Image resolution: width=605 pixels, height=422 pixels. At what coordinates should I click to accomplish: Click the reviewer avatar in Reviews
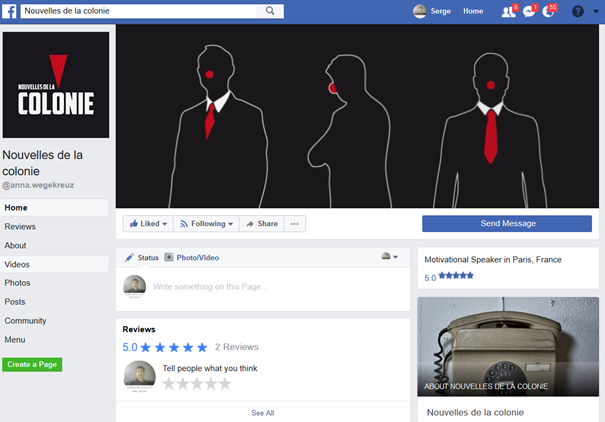coord(140,376)
